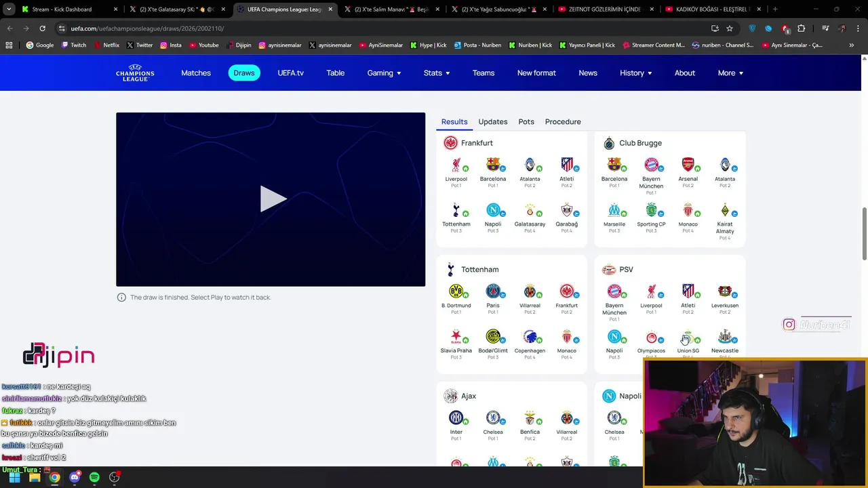Open New format navigation link
This screenshot has width=868, height=488.
pyautogui.click(x=536, y=73)
